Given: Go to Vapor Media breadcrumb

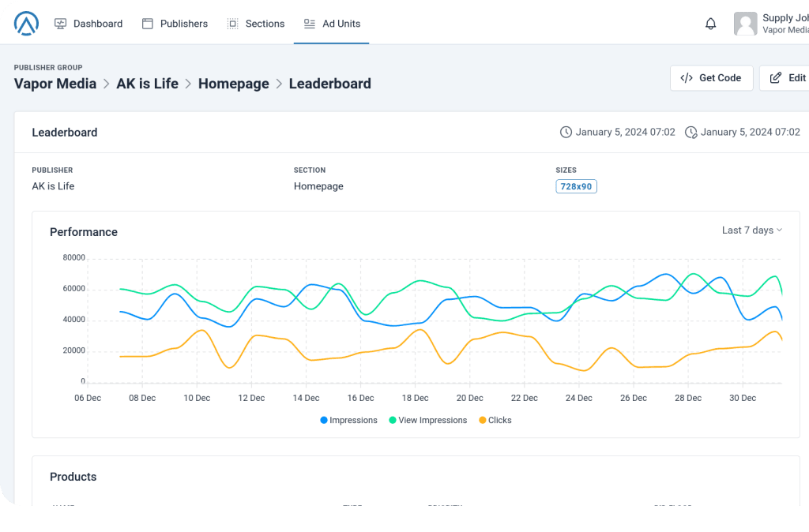Looking at the screenshot, I should pyautogui.click(x=55, y=84).
